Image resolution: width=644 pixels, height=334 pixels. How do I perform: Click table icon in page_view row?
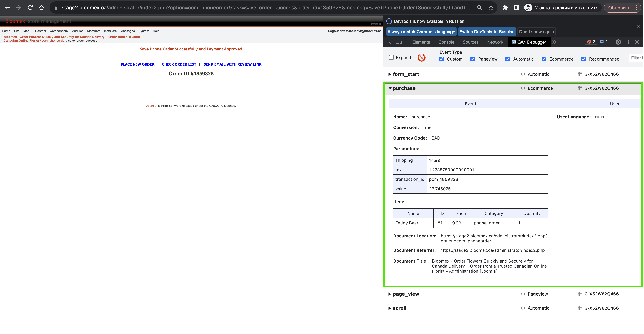(580, 294)
